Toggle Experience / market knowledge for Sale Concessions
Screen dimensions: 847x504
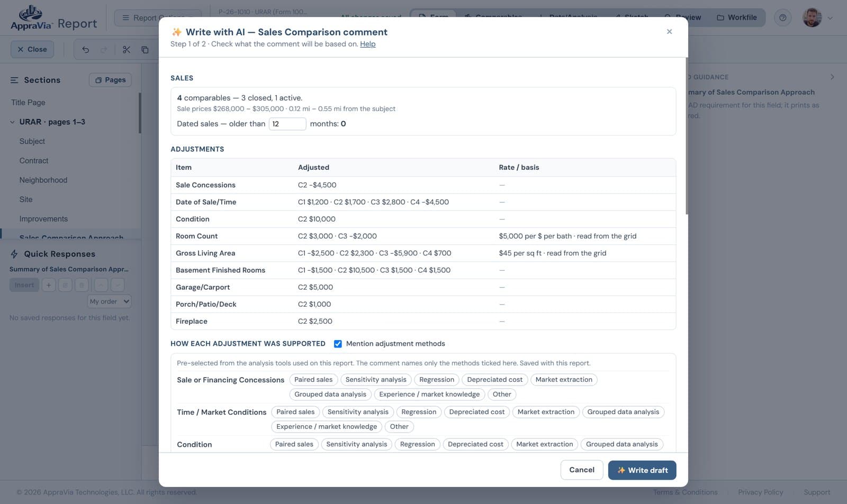[x=429, y=395]
